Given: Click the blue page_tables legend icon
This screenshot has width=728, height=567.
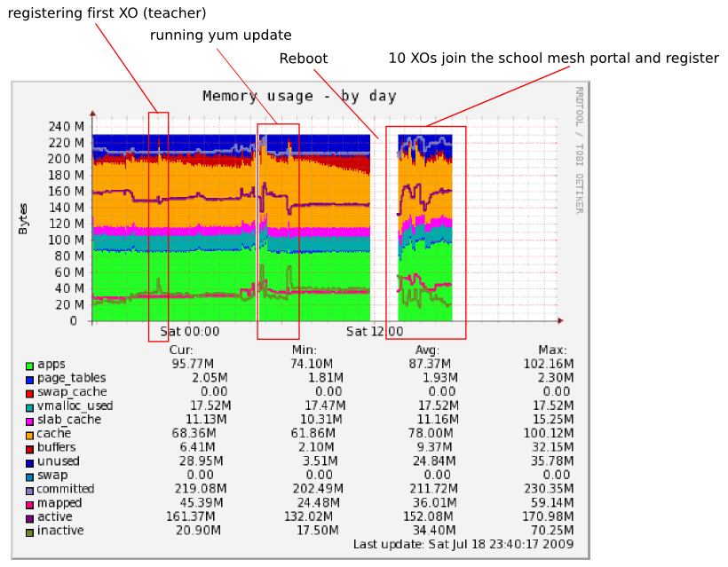Looking at the screenshot, I should (29, 378).
